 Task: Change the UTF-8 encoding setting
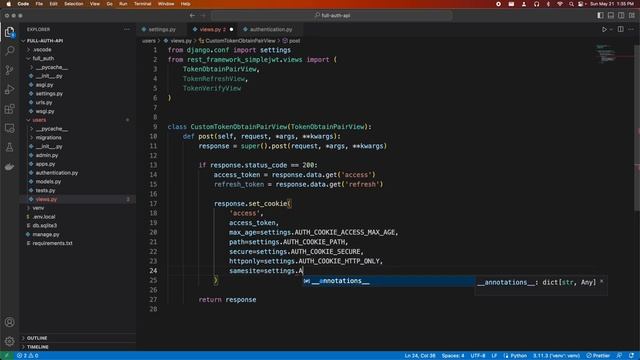[x=478, y=356]
